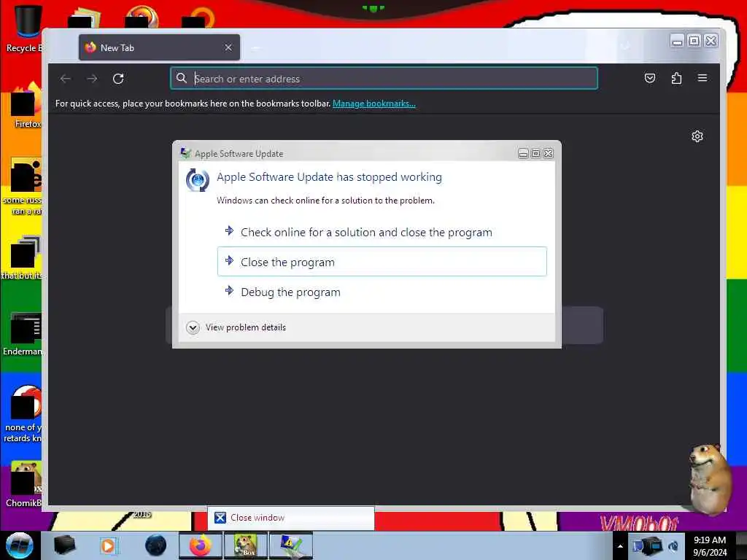Maximize the Firefox window
The width and height of the screenshot is (747, 560).
click(694, 41)
